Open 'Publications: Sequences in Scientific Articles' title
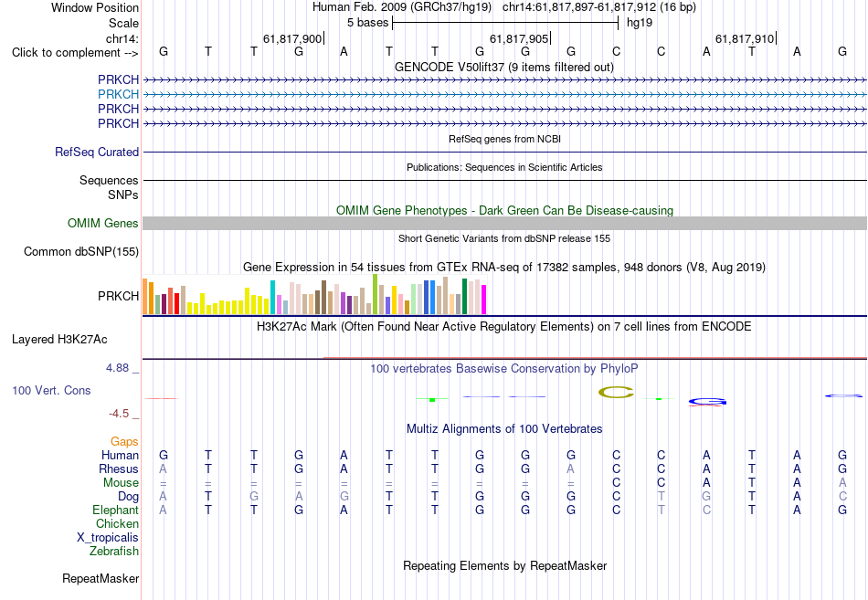Image resolution: width=868 pixels, height=600 pixels. pos(504,167)
